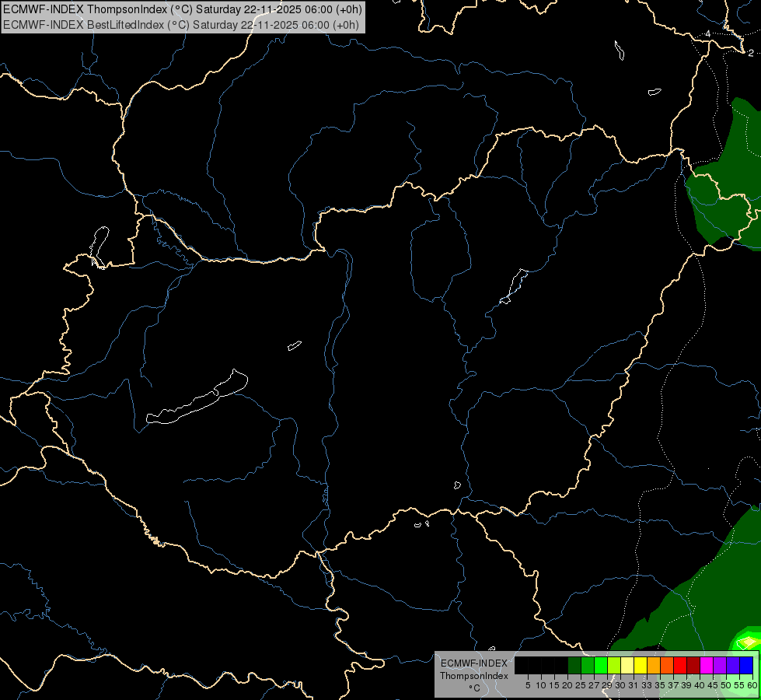Select the purple 45–50 legend swatch

(x=720, y=665)
